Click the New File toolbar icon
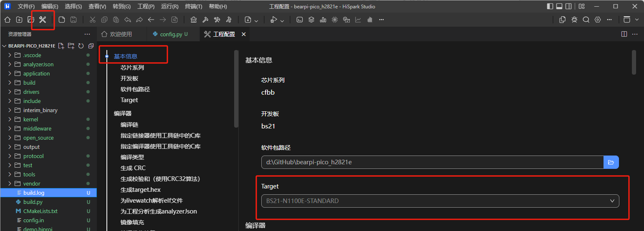Image resolution: width=644 pixels, height=231 pixels. 62,20
